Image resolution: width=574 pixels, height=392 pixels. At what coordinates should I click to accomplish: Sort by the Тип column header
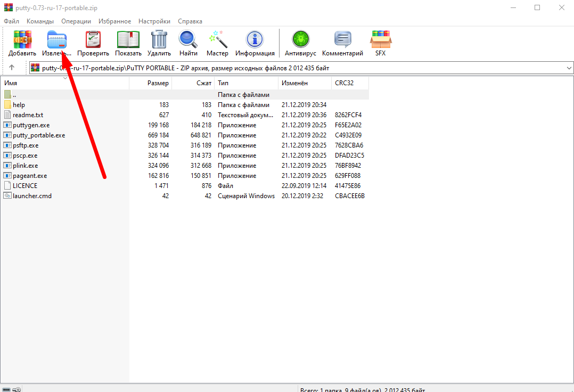pos(247,83)
